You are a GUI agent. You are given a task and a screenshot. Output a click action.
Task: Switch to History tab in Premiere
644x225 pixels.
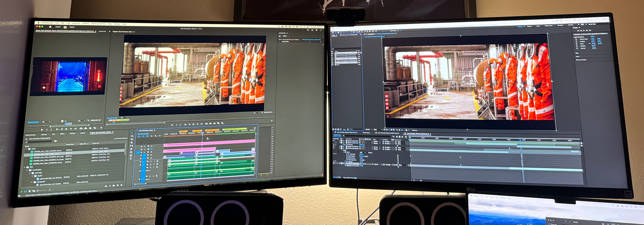point(83,133)
